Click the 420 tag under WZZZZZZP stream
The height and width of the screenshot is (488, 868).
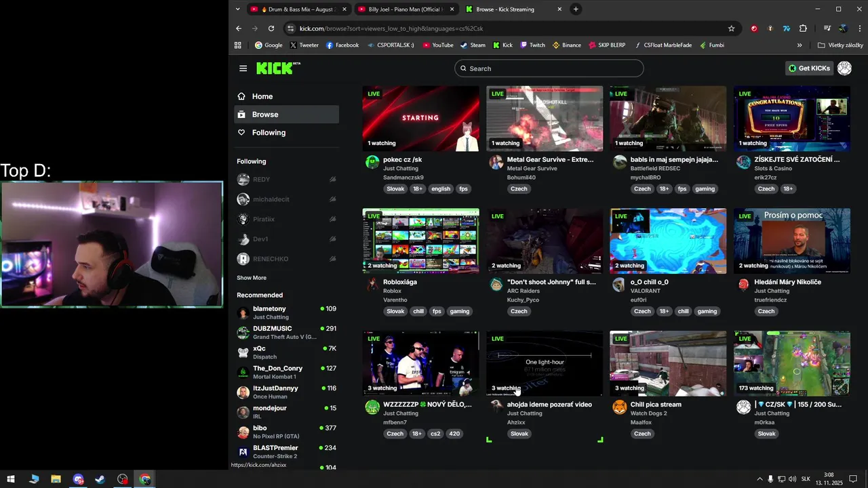(x=454, y=434)
